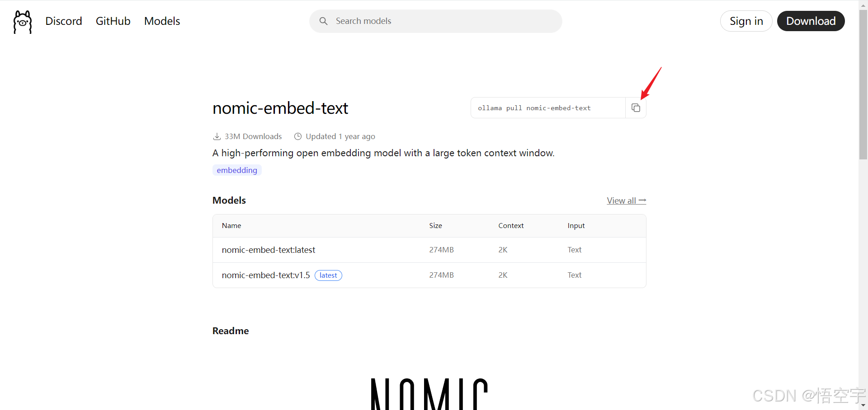
Task: Copy the ollama pull command
Action: (x=636, y=108)
